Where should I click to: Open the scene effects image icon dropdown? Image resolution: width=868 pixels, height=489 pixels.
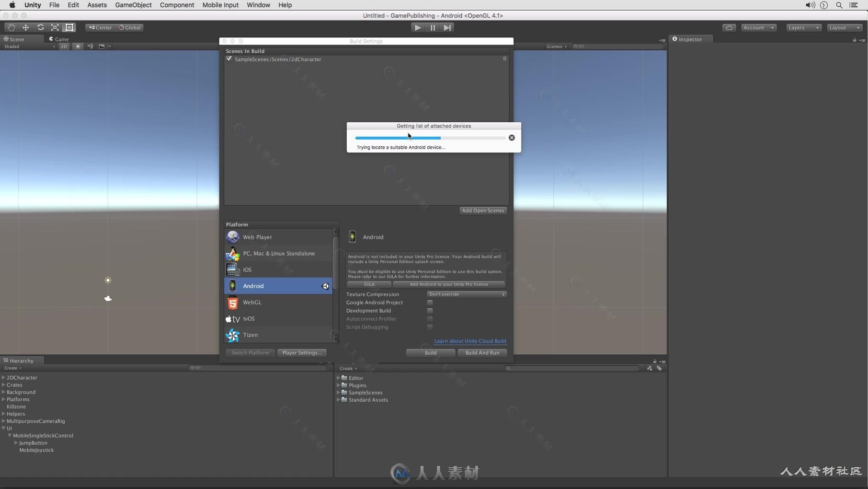click(x=104, y=47)
